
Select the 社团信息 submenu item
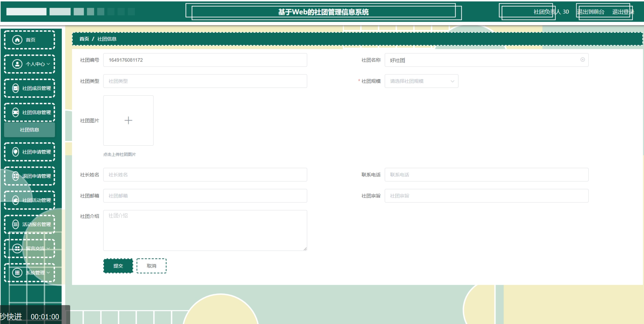29,130
